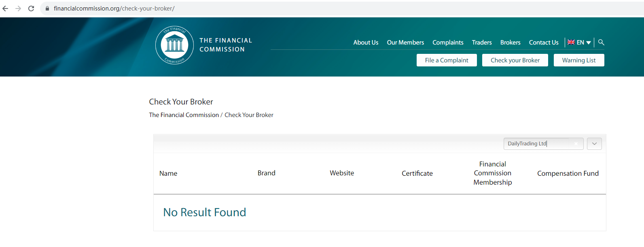Click the Check Your Broker breadcrumb item

pos(249,115)
